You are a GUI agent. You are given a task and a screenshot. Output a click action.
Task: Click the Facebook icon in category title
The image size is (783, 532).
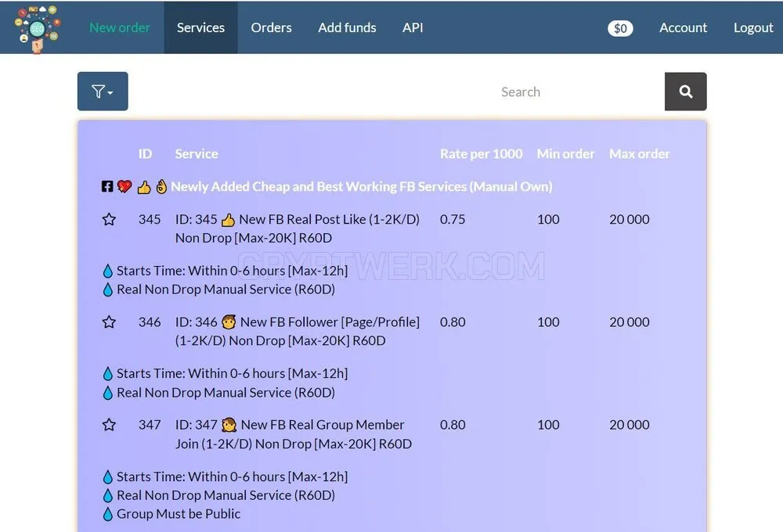click(x=106, y=186)
